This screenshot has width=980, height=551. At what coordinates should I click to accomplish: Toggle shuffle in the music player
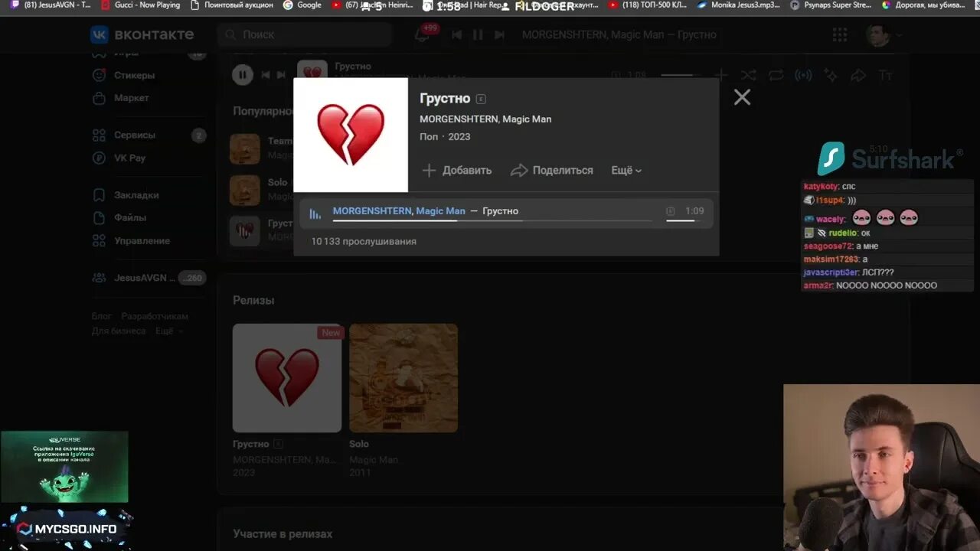click(748, 75)
